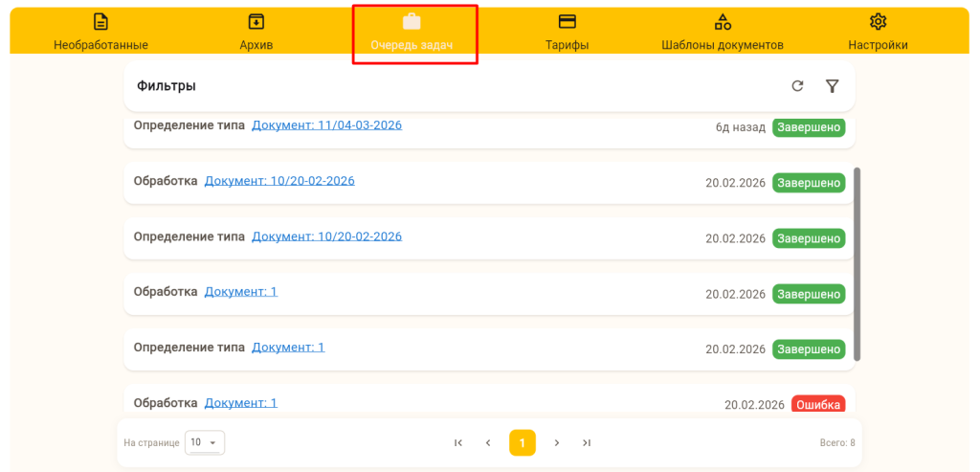Expand the rows-per-page dropdown showing 10
The height and width of the screenshot is (472, 980).
pos(205,442)
